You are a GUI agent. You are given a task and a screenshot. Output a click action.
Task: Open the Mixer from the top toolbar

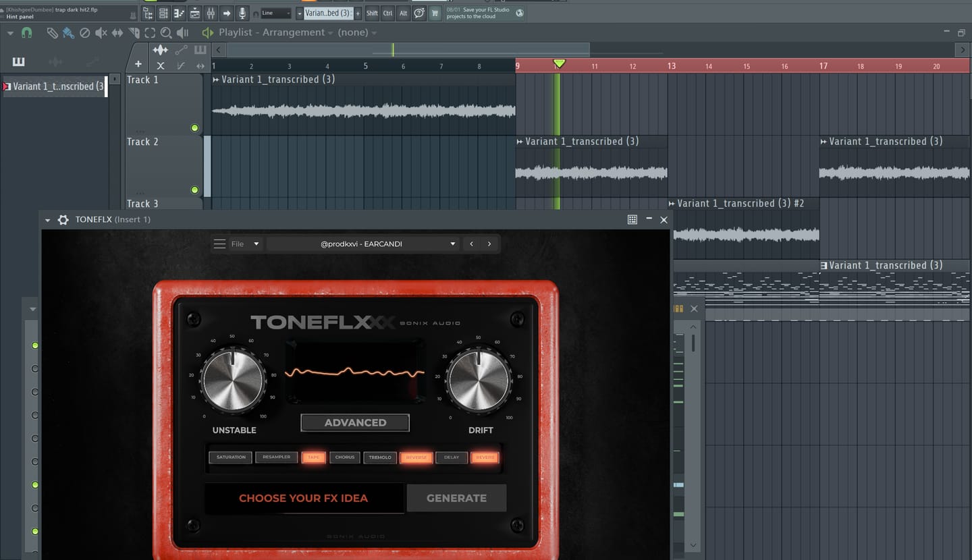211,13
